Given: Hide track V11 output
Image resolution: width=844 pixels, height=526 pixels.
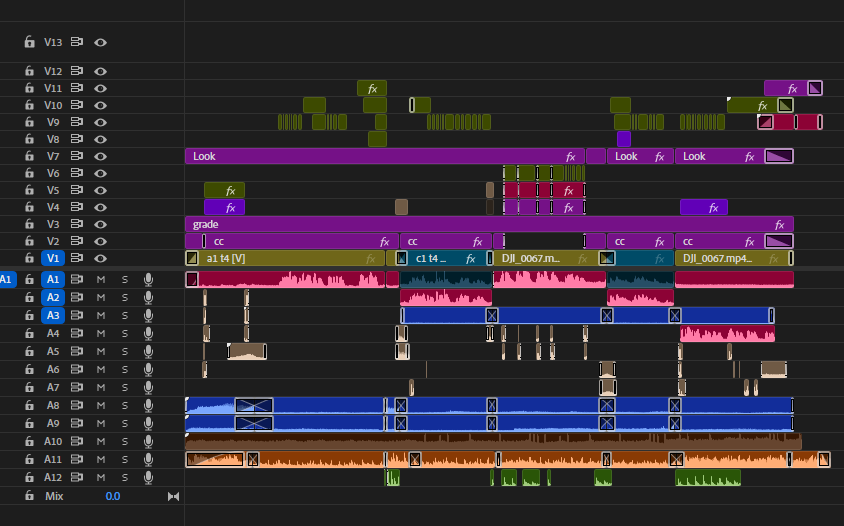Looking at the screenshot, I should click(100, 88).
